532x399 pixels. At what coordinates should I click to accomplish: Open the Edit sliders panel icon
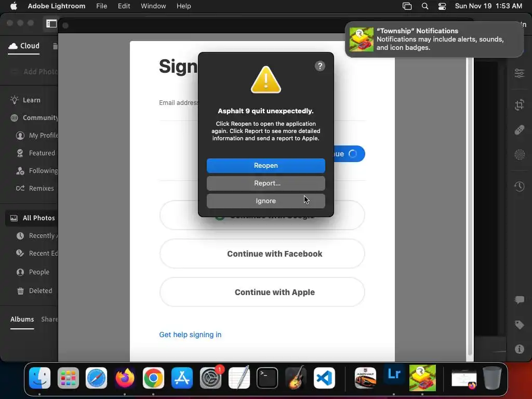coord(519,73)
